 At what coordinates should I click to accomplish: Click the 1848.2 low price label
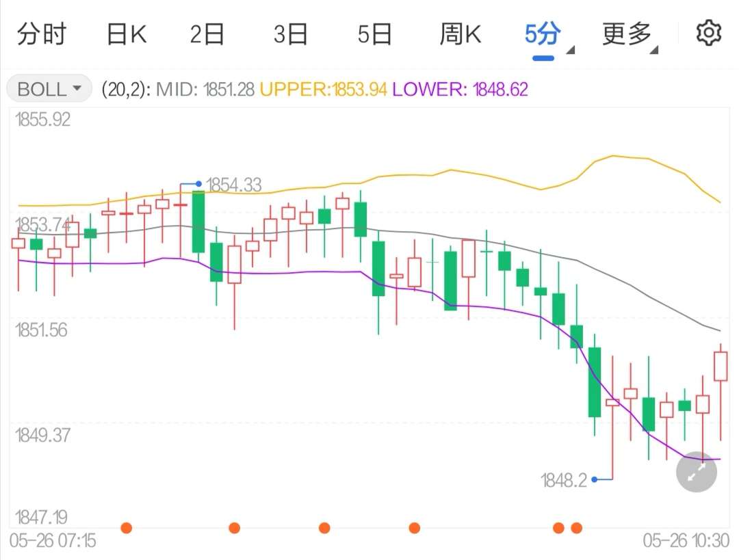(x=564, y=481)
